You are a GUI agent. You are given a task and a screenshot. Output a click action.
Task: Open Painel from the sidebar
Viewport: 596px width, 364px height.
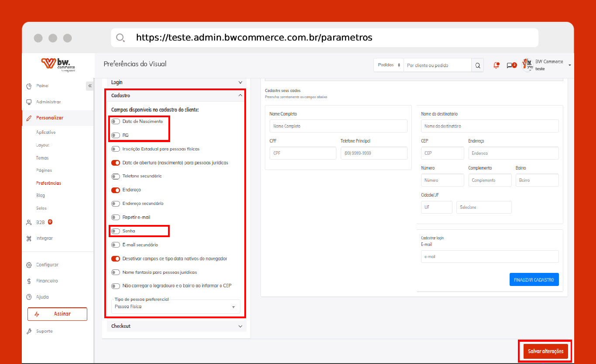[x=42, y=86]
